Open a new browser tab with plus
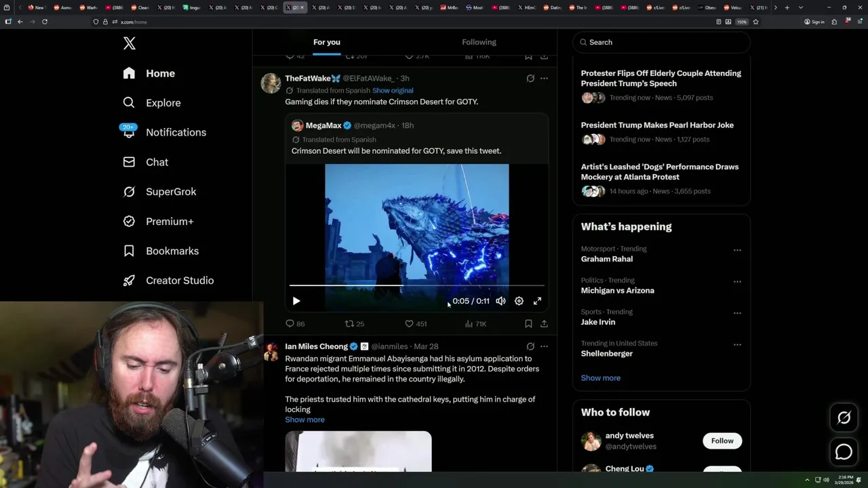The width and height of the screenshot is (868, 488). pos(787,7)
